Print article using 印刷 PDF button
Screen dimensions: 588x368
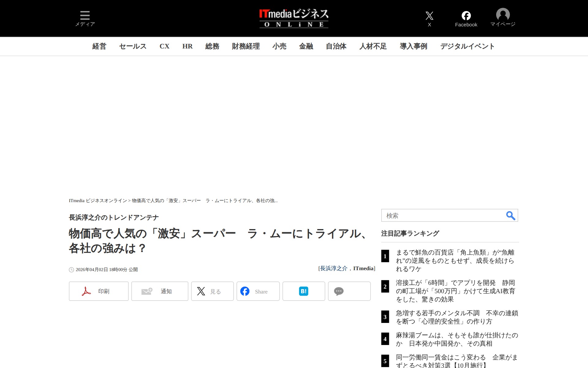tap(99, 291)
